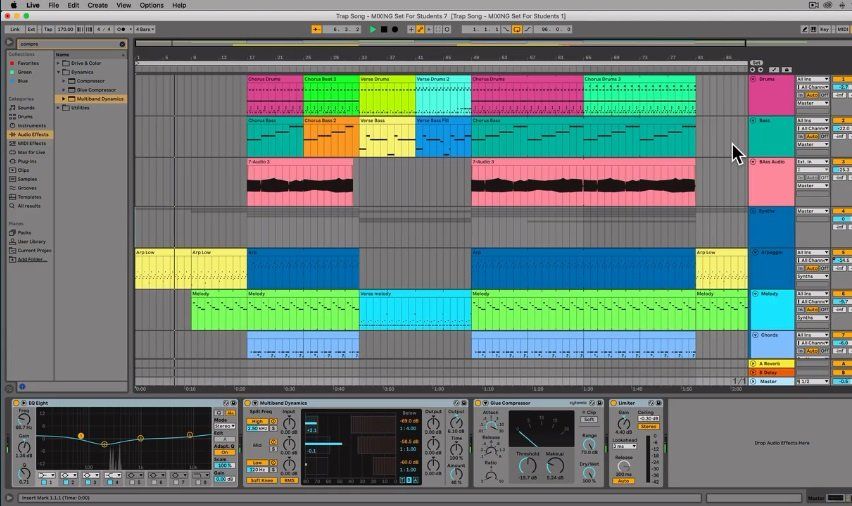Viewport: 852px width, 506px height.
Task: Open the Instruments category in browser
Action: pos(32,125)
